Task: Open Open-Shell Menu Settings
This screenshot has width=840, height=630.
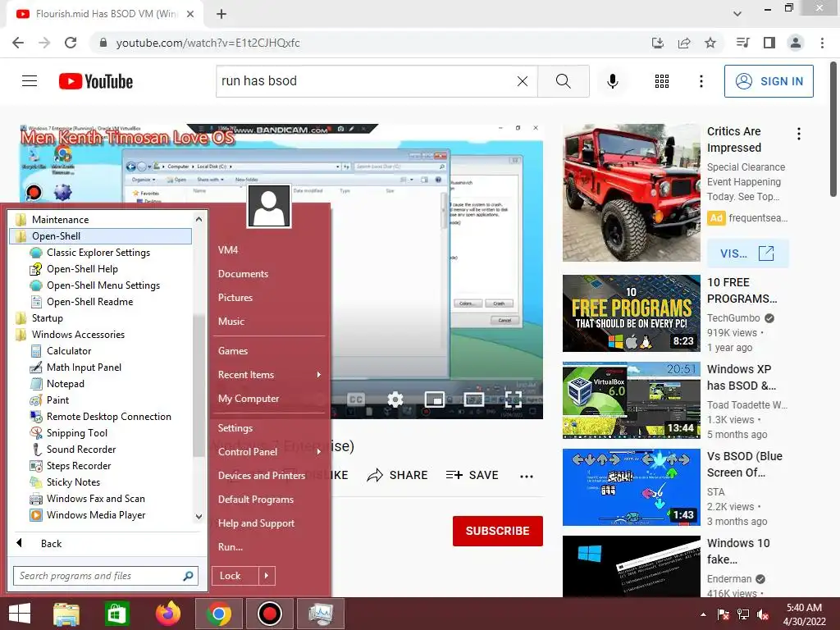Action: pos(103,285)
